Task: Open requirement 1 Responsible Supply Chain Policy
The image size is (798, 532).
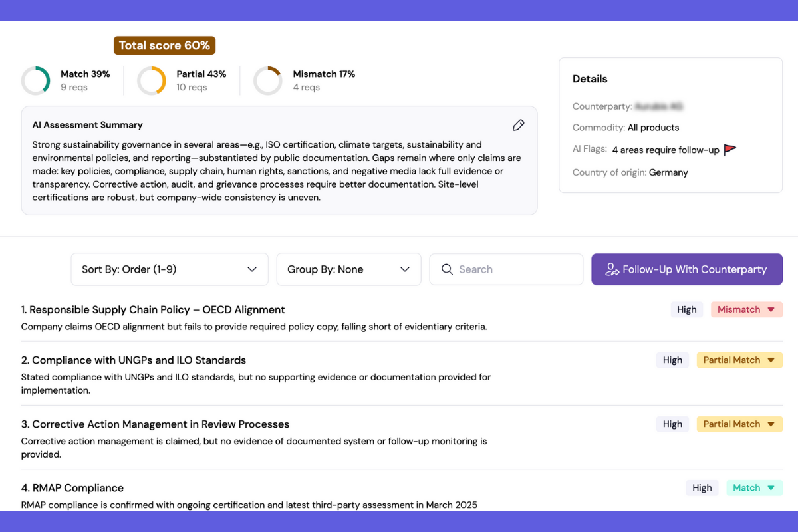Action: [x=153, y=309]
